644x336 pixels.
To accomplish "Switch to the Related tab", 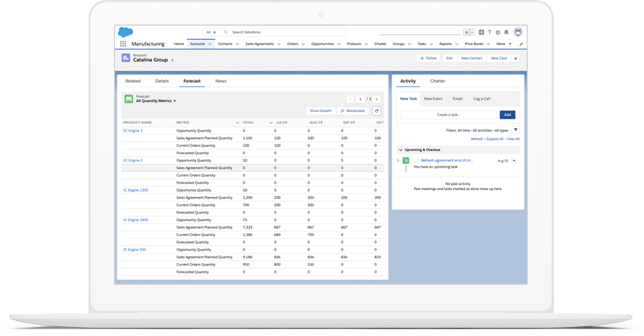I will (x=133, y=81).
